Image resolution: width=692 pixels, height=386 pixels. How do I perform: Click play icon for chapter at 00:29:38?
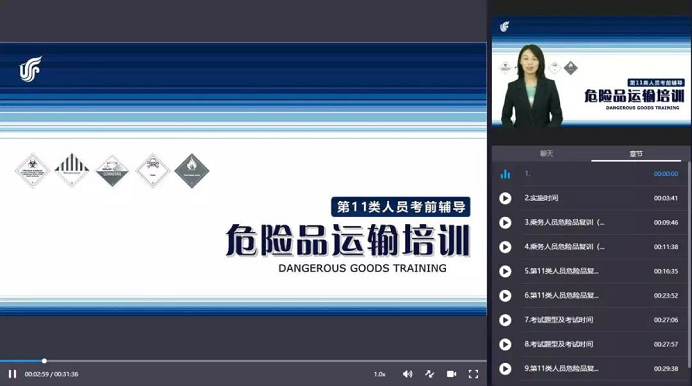(505, 369)
